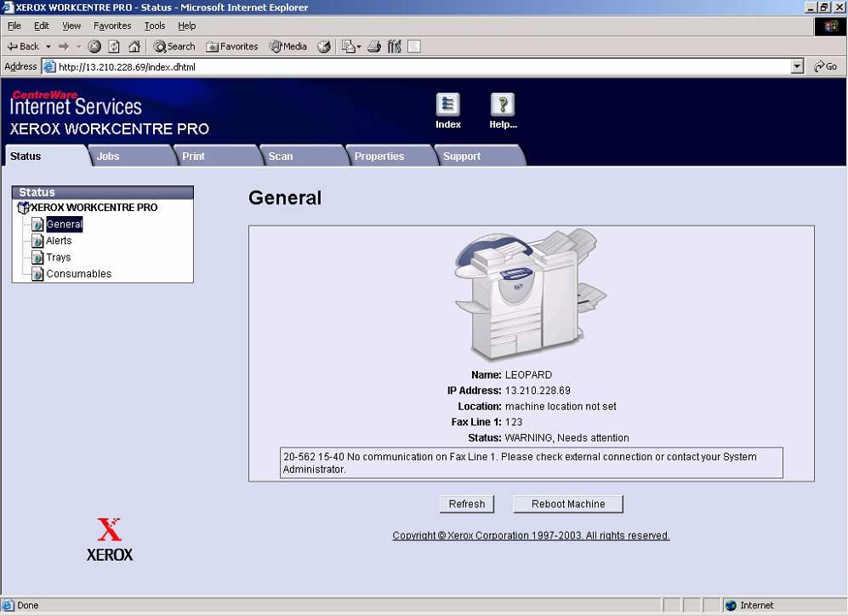Switch to the Scan tab

tap(304, 156)
